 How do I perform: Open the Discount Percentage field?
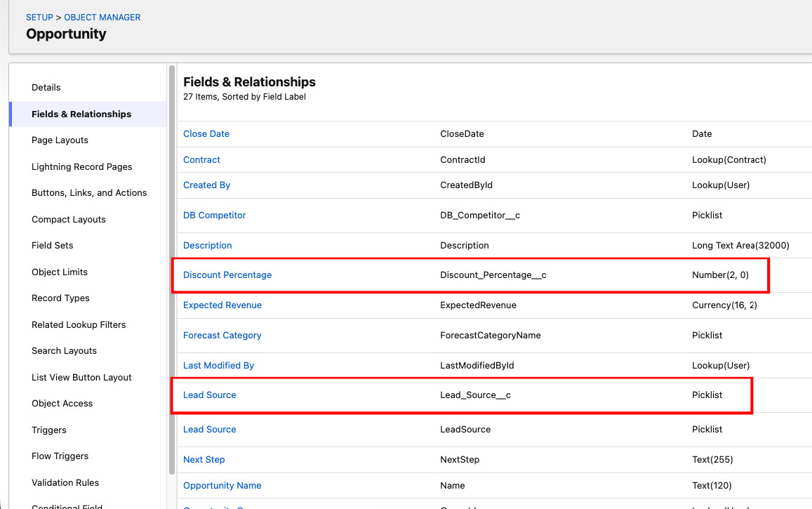[x=227, y=275]
